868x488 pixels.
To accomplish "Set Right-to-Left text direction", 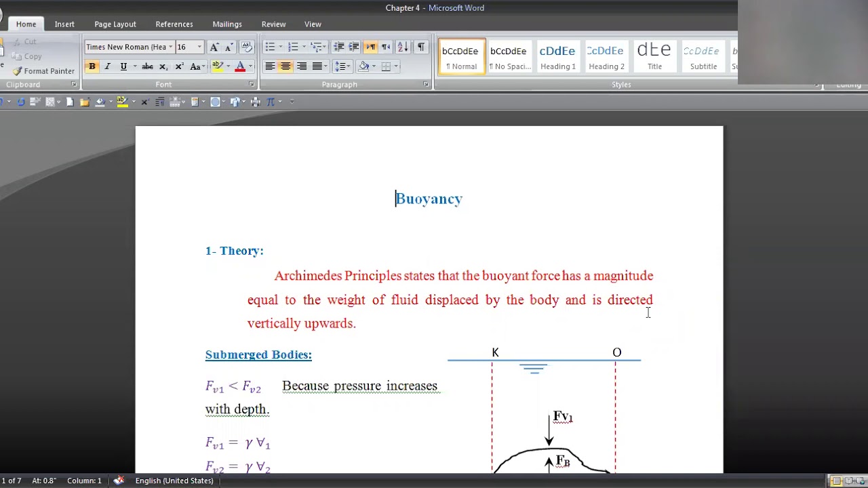I will point(386,47).
